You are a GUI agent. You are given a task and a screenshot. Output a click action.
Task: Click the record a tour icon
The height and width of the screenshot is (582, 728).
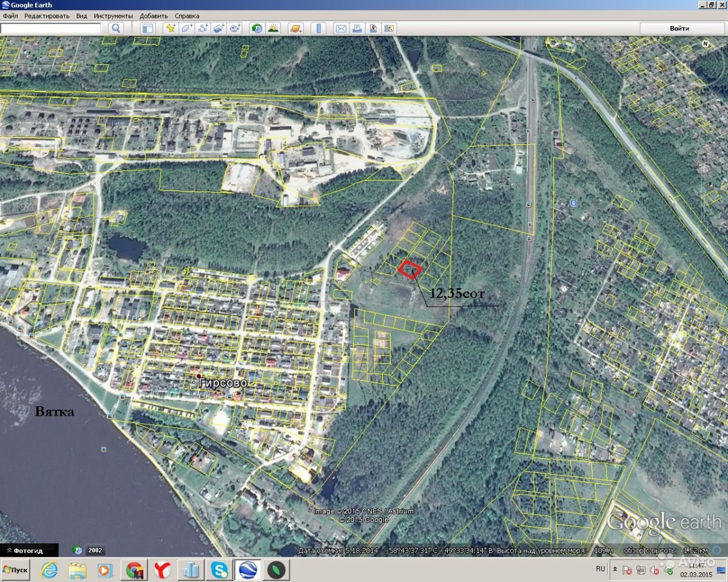(235, 28)
